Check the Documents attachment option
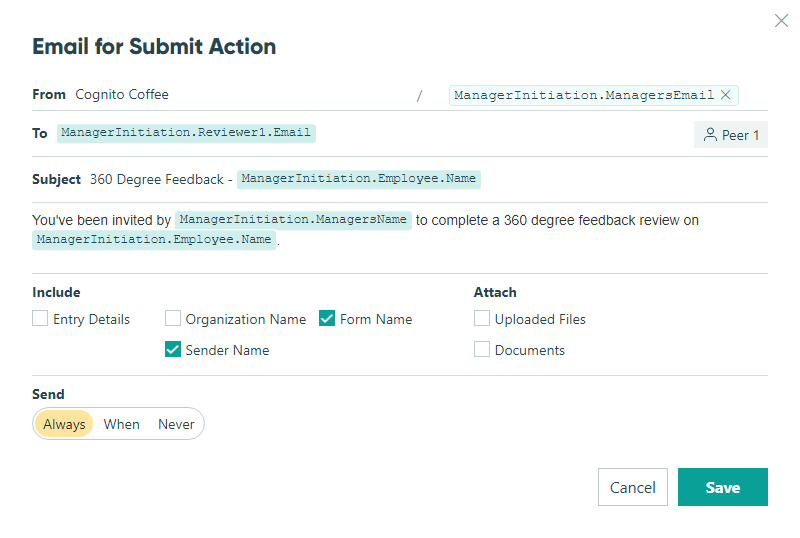Image resolution: width=800 pixels, height=538 pixels. coord(482,350)
